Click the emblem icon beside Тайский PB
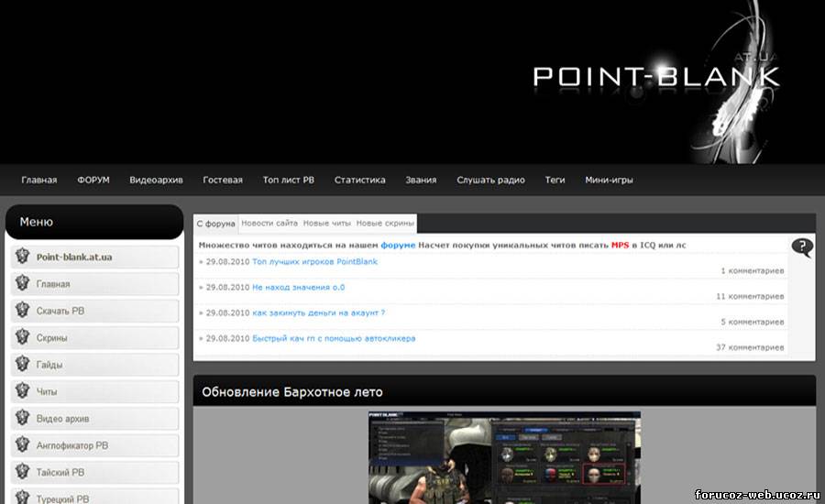The image size is (825, 504). pos(22,471)
